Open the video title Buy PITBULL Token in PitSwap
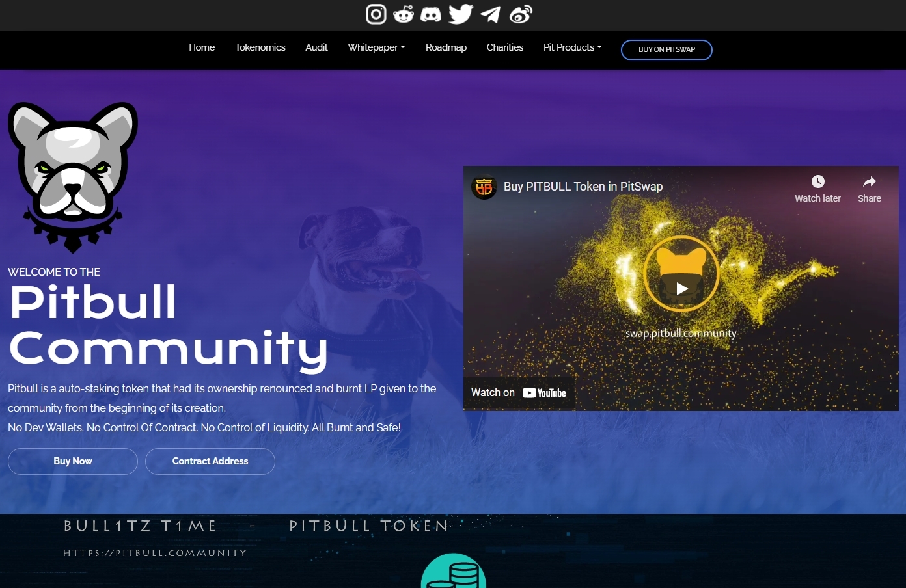This screenshot has width=906, height=588. (x=583, y=187)
